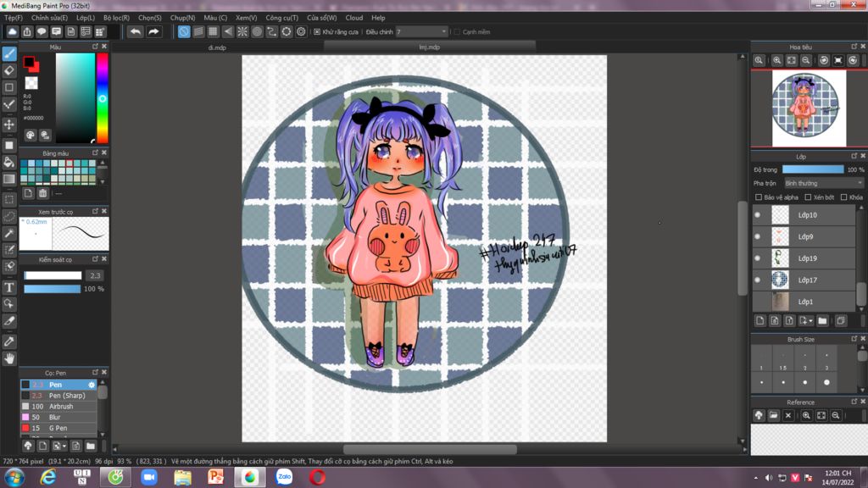
Task: Select layer Lớp1
Action: click(804, 302)
